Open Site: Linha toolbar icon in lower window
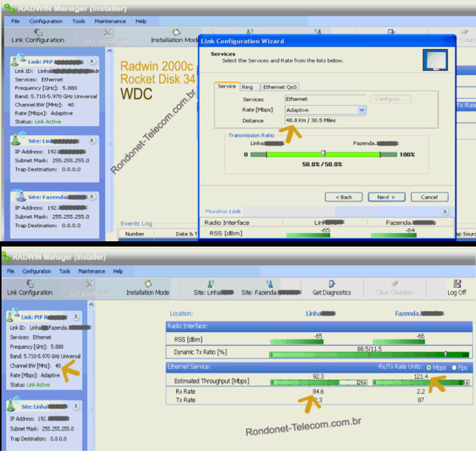The width and height of the screenshot is (476, 451). [x=211, y=283]
